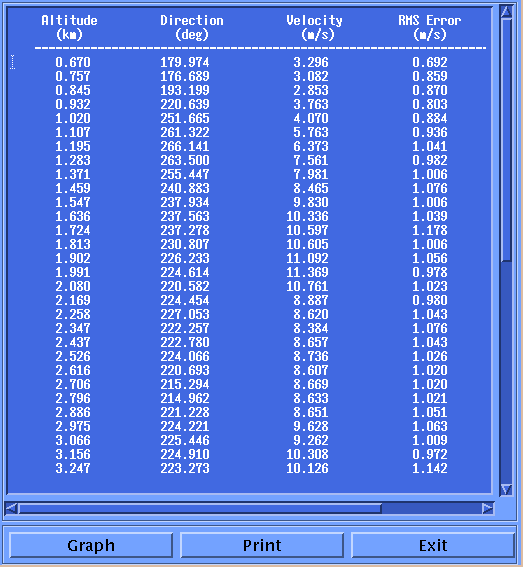This screenshot has height=567, width=523.
Task: Click the vertical scrollbar up arrow
Action: tap(506, 12)
